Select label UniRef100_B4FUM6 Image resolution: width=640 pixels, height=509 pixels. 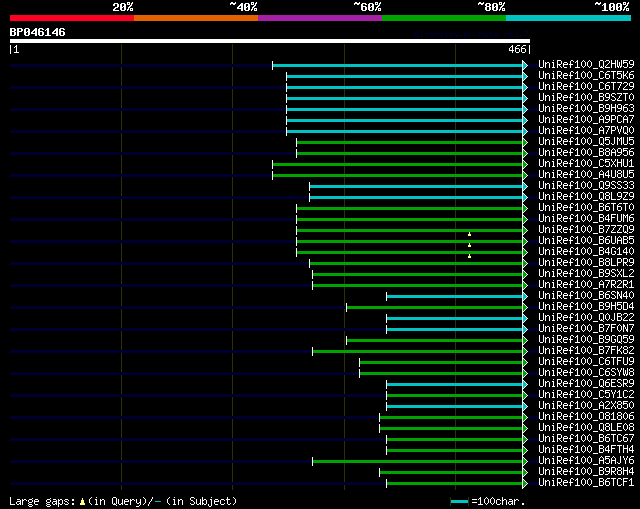coord(586,218)
